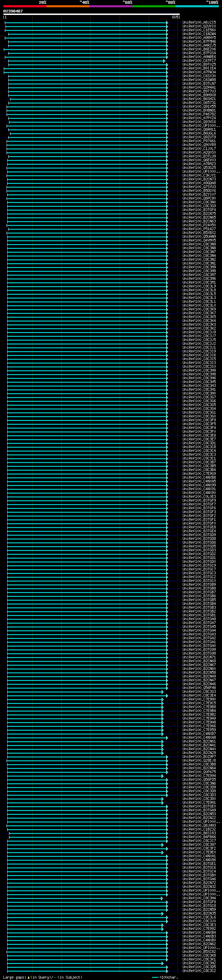Open hit UniRef100_Q2R4A1
This screenshot has height=980, width=222.
(199, 88)
